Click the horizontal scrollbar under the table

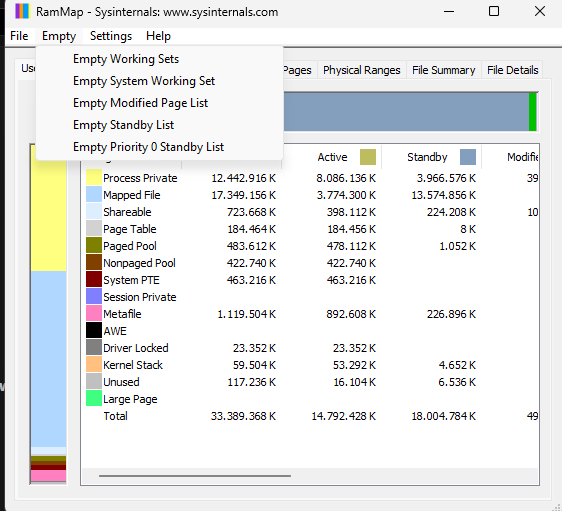(x=310, y=476)
